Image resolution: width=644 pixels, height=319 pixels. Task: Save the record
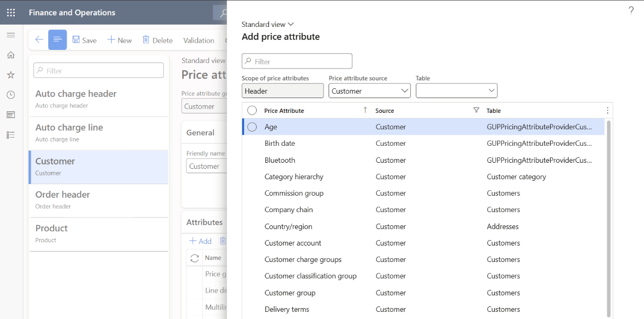(x=84, y=40)
